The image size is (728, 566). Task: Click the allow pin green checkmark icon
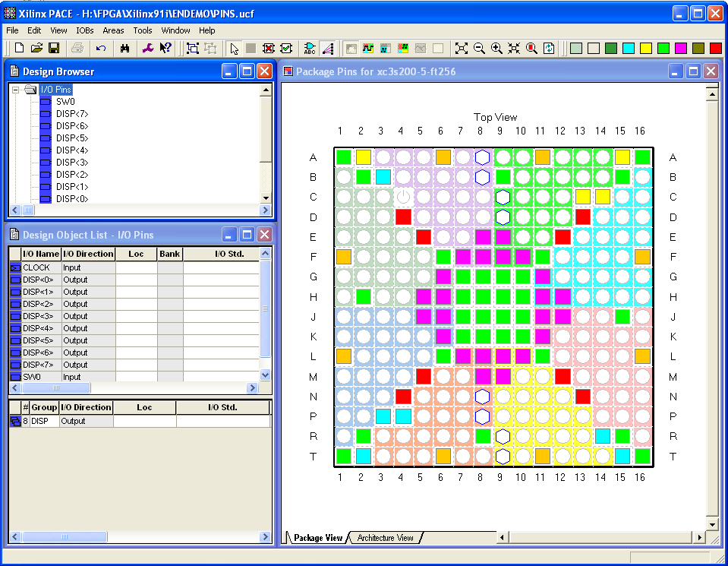coord(286,48)
